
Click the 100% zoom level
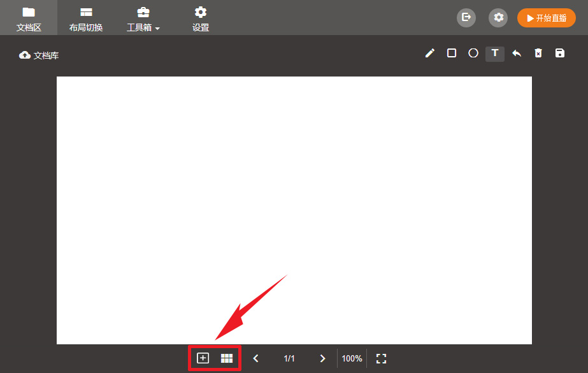[x=352, y=358]
